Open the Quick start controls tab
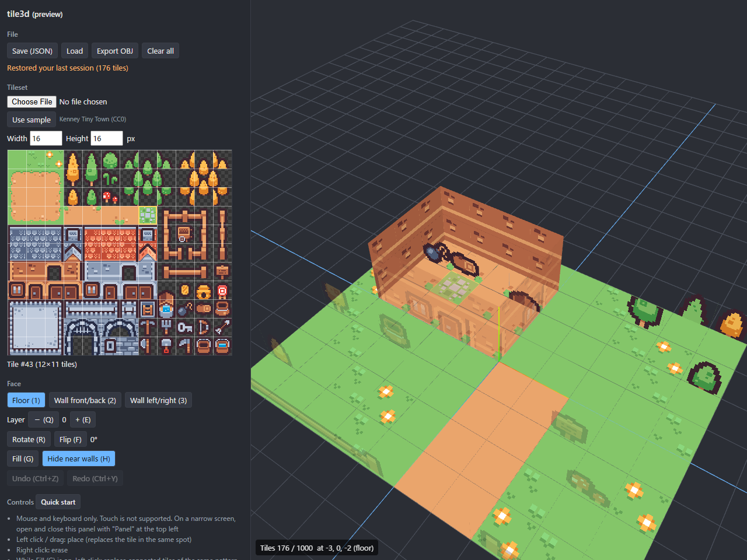The width and height of the screenshot is (747, 560). pos(58,502)
